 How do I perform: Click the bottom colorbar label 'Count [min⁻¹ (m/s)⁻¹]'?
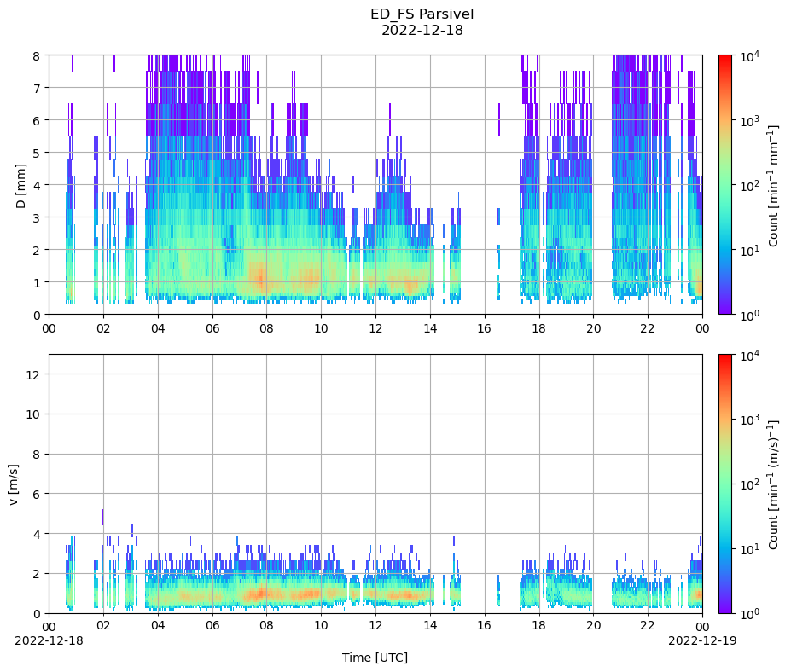(773, 484)
